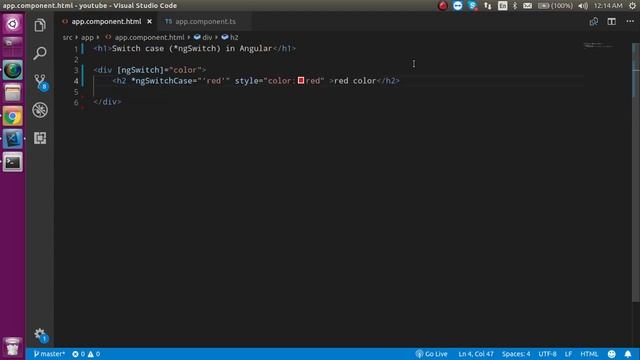Change the HTML language mode
The width and height of the screenshot is (640, 360).
click(x=589, y=354)
